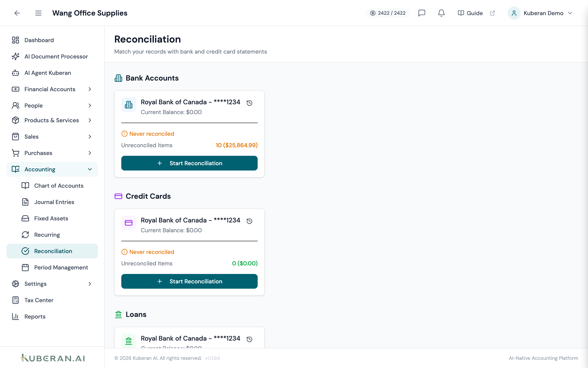The height and width of the screenshot is (368, 588).
Task: Click credit card unreconciled 0 ($0.00)
Action: 245,263
